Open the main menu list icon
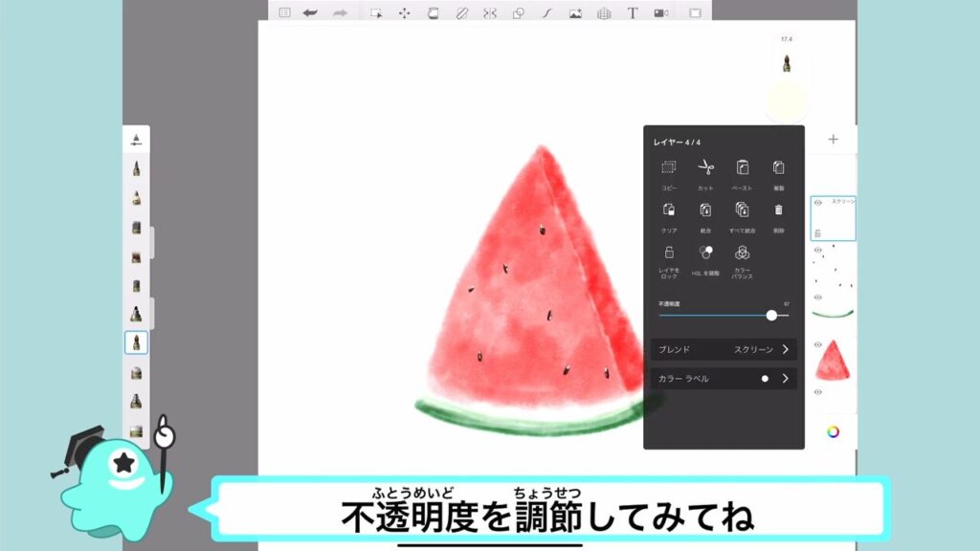 [x=284, y=12]
